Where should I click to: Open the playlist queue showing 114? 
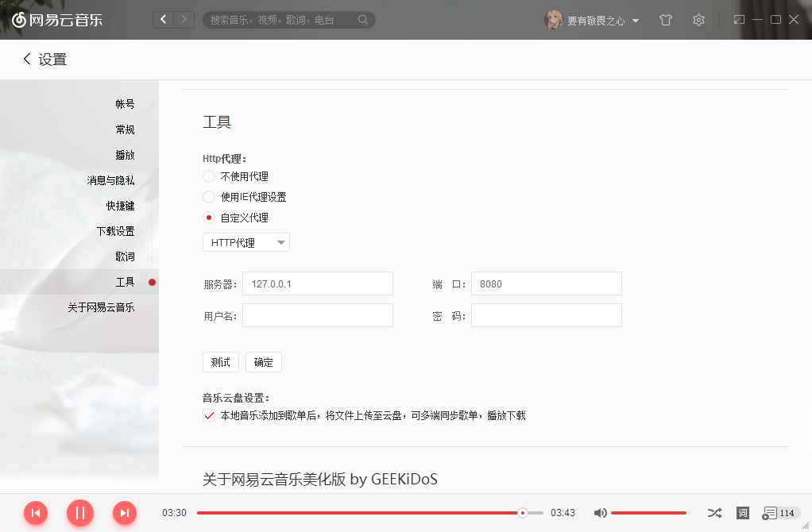point(779,513)
